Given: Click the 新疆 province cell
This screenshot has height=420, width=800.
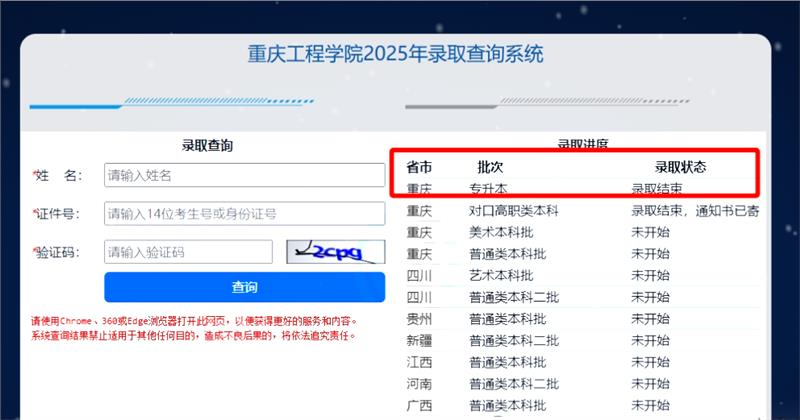Looking at the screenshot, I should [x=419, y=340].
